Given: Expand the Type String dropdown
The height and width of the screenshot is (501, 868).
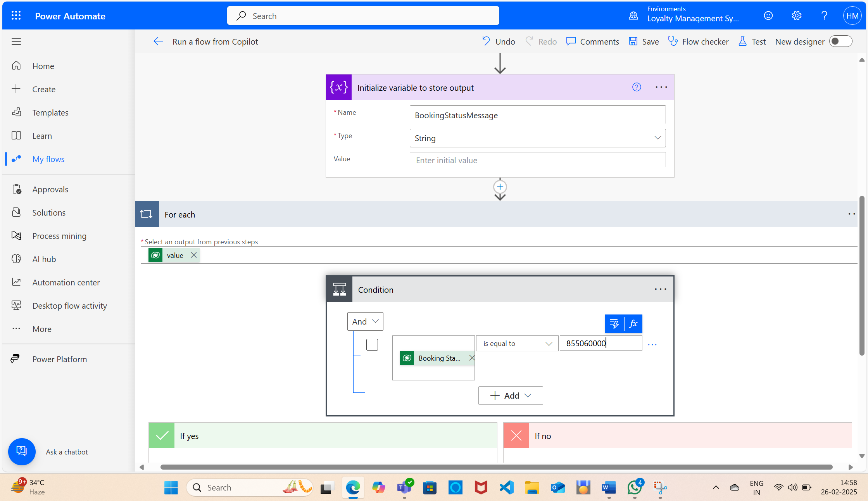Looking at the screenshot, I should 657,138.
